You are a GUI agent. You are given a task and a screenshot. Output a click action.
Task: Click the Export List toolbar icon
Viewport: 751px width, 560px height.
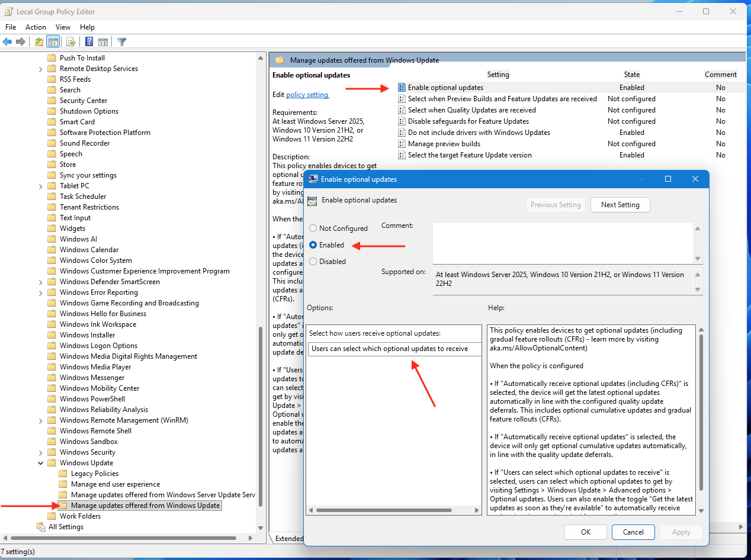[x=70, y=41]
